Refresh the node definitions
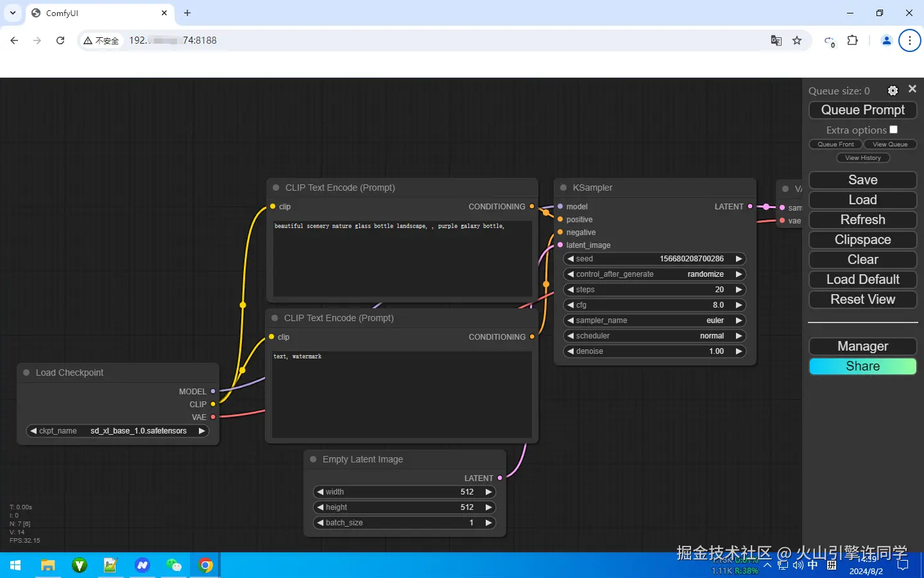 [863, 220]
